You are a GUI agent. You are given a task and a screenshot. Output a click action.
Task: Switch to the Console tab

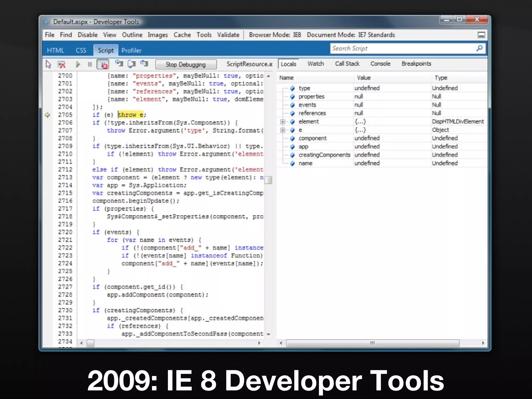coord(380,64)
